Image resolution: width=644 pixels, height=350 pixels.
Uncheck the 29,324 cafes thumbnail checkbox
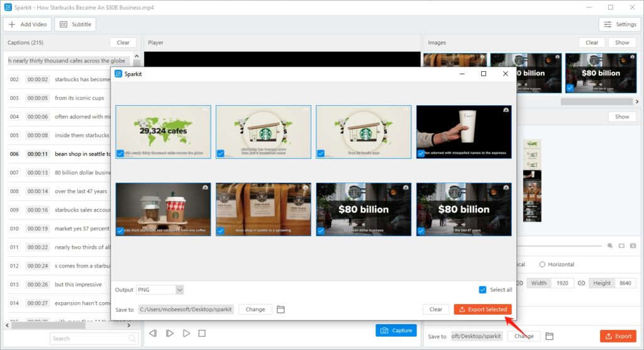pos(120,154)
